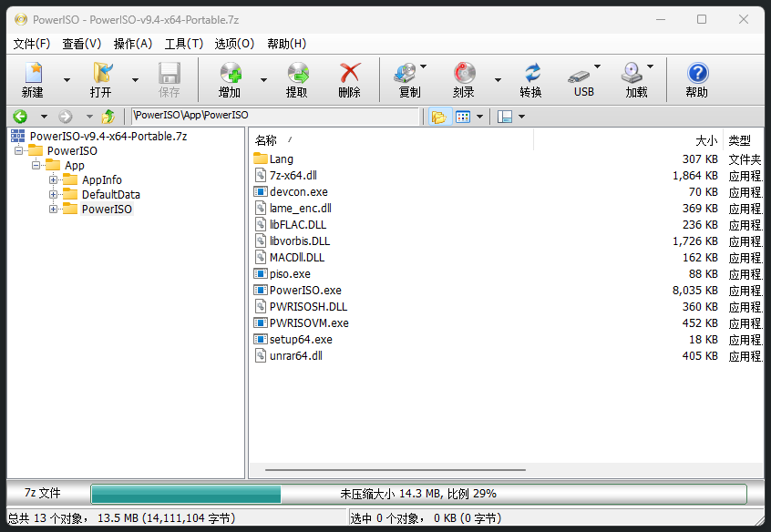Click the file list view mode icon
771x532 pixels.
coord(463,117)
